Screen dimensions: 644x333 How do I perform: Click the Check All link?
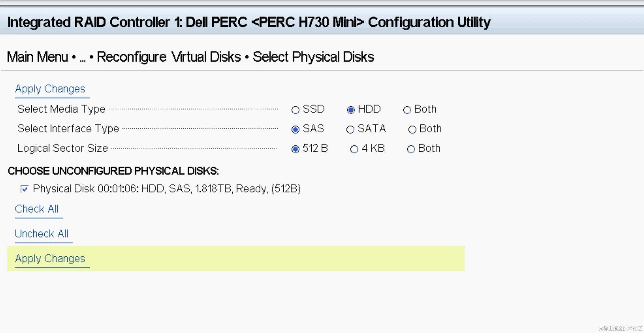click(37, 209)
